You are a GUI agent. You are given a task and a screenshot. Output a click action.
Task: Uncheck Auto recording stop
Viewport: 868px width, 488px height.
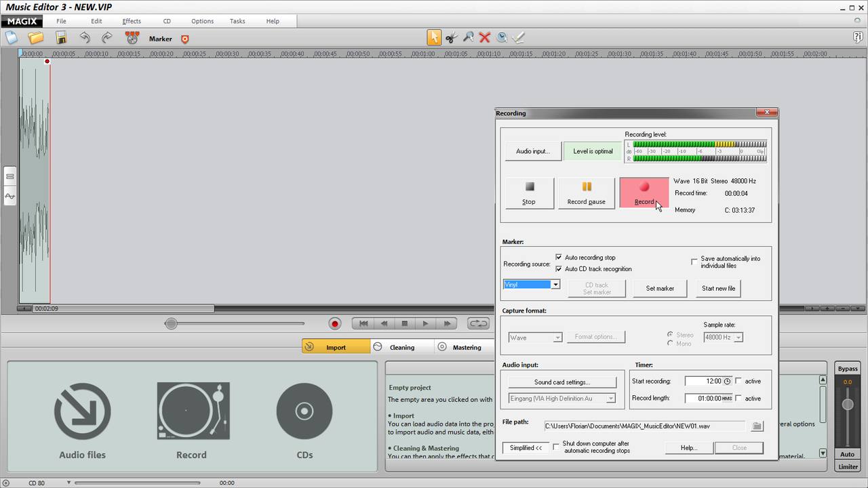[x=559, y=258]
